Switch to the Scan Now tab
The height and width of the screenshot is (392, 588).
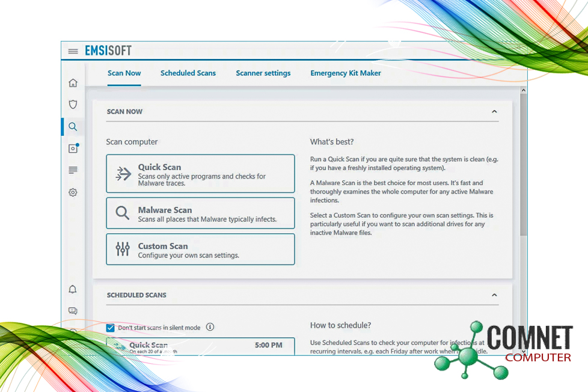pyautogui.click(x=124, y=73)
